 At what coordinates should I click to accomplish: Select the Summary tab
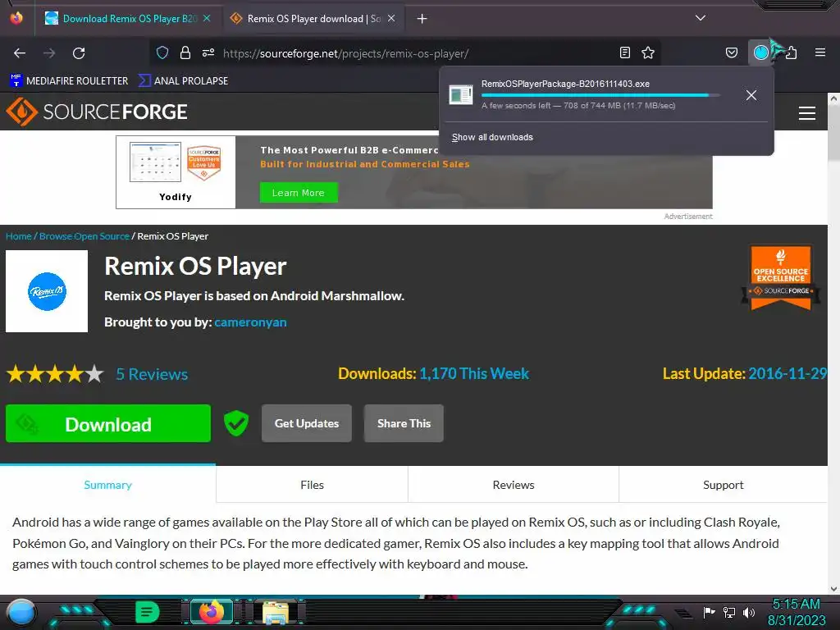(x=107, y=484)
